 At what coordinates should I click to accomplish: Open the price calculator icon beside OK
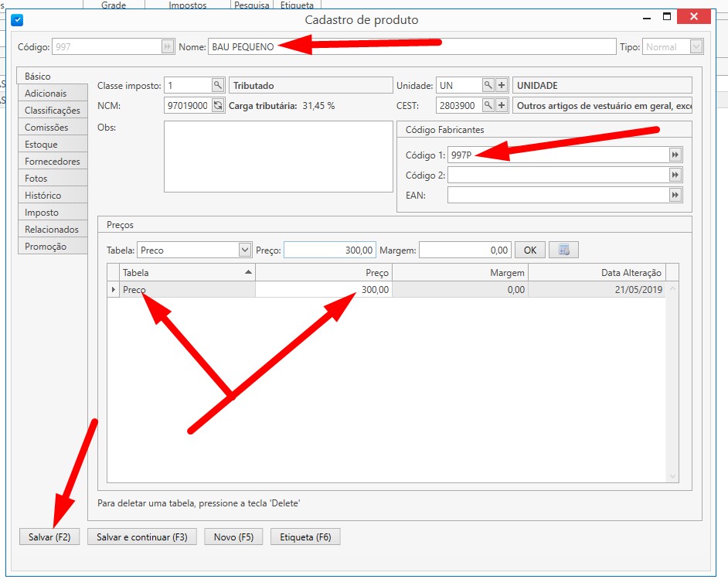click(564, 250)
